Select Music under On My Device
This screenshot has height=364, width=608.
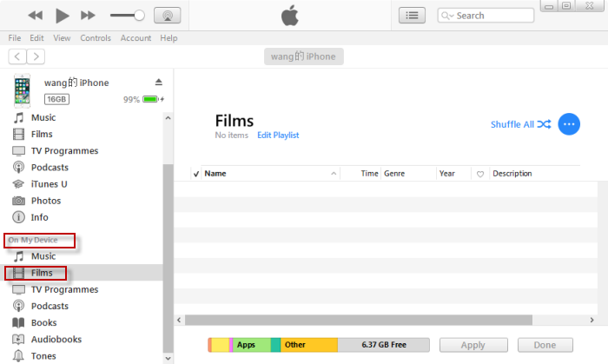(43, 256)
